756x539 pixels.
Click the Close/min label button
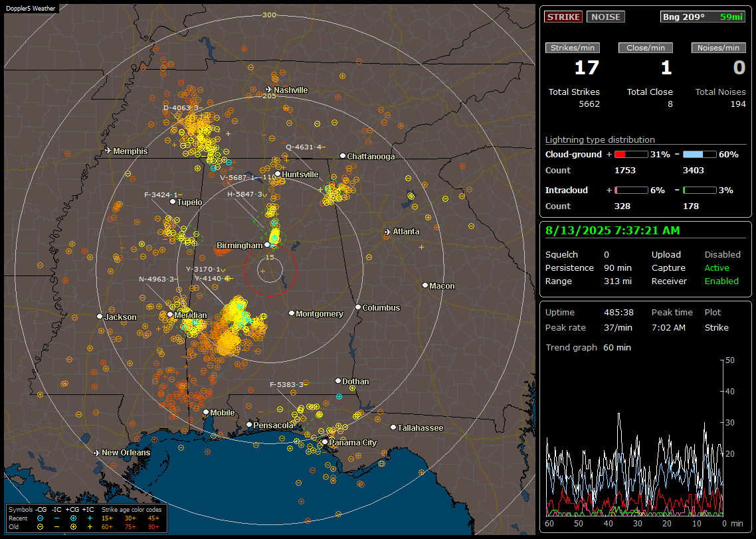click(x=646, y=48)
